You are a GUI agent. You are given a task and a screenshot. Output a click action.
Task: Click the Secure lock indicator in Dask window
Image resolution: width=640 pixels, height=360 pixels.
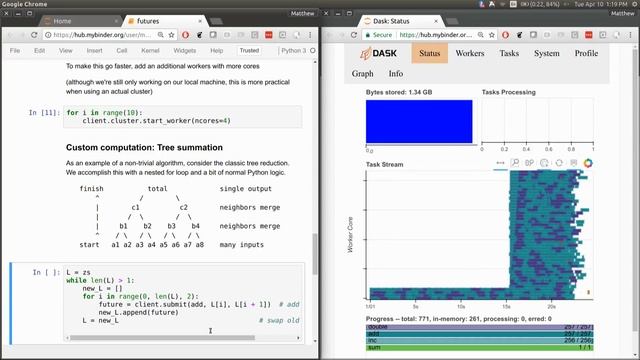(x=379, y=35)
